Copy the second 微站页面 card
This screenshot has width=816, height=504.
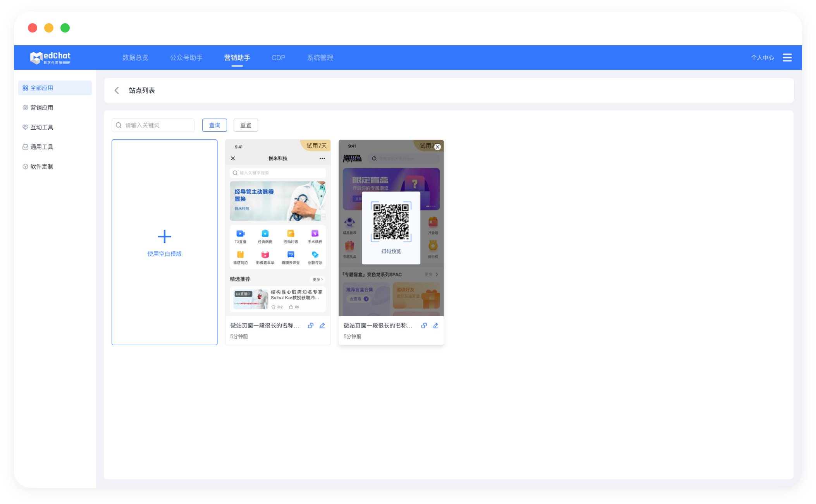[x=424, y=326]
